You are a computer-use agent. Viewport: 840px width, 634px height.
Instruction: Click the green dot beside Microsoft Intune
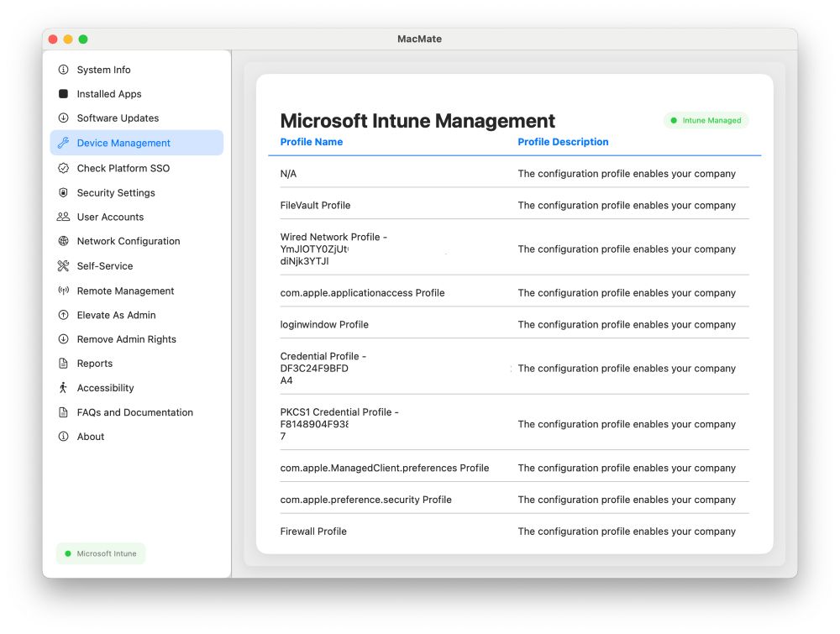point(68,553)
